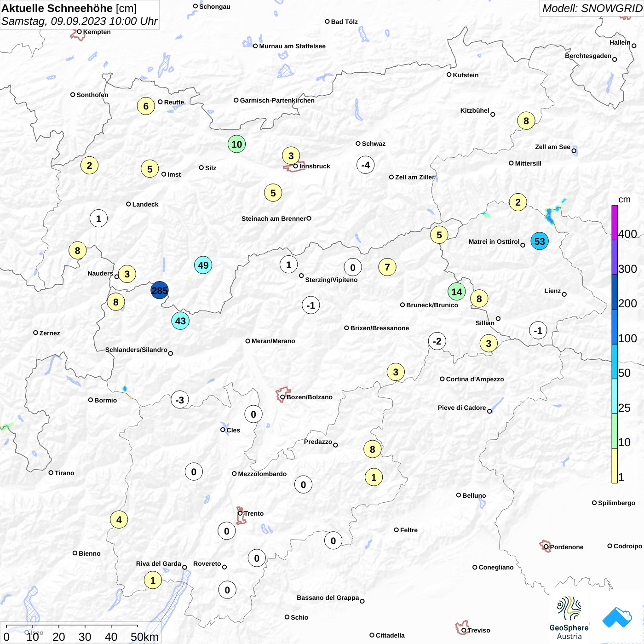The image size is (644, 644).
Task: Click the blue mountain logo icon
Action: (x=617, y=618)
